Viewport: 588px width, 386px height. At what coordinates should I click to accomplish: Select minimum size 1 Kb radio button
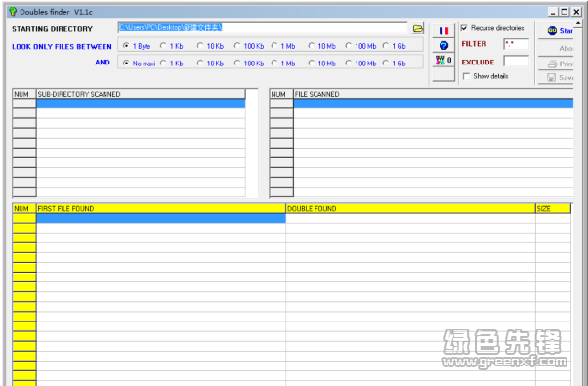pos(163,46)
